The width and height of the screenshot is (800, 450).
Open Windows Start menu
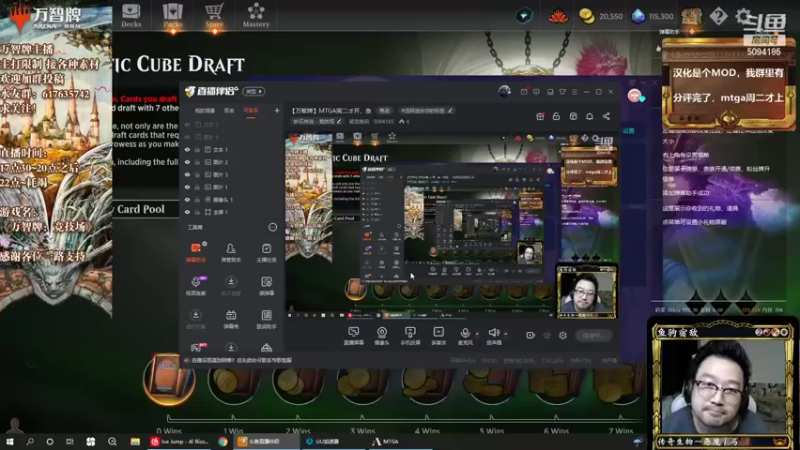point(10,442)
